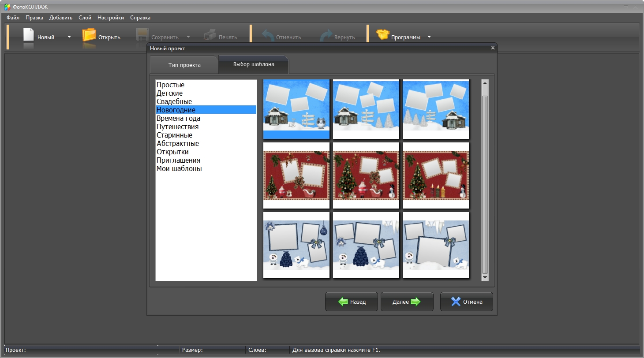Expand the Новый dropdown arrow
The width and height of the screenshot is (644, 358).
coord(69,37)
